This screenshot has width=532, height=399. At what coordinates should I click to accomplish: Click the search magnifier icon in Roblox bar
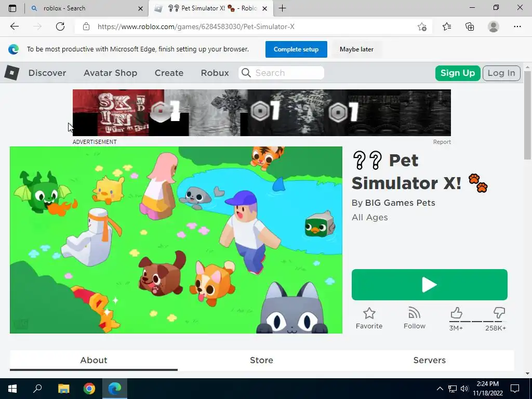click(246, 73)
